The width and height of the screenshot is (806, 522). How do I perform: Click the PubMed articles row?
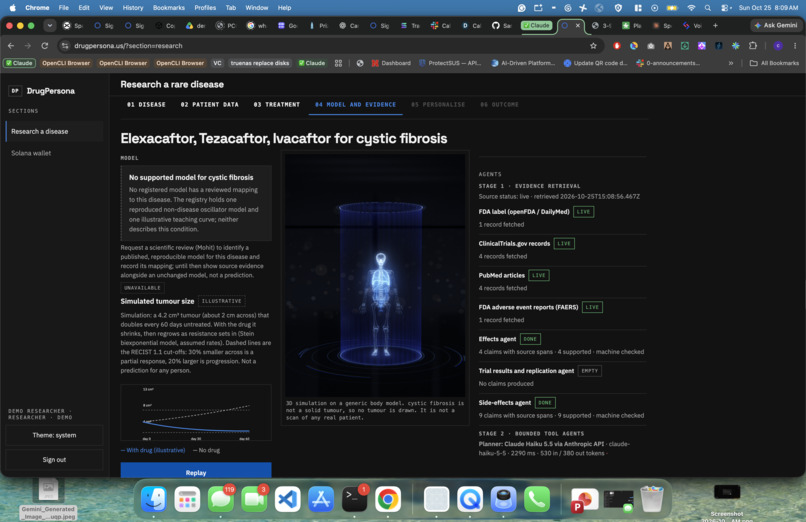point(562,281)
